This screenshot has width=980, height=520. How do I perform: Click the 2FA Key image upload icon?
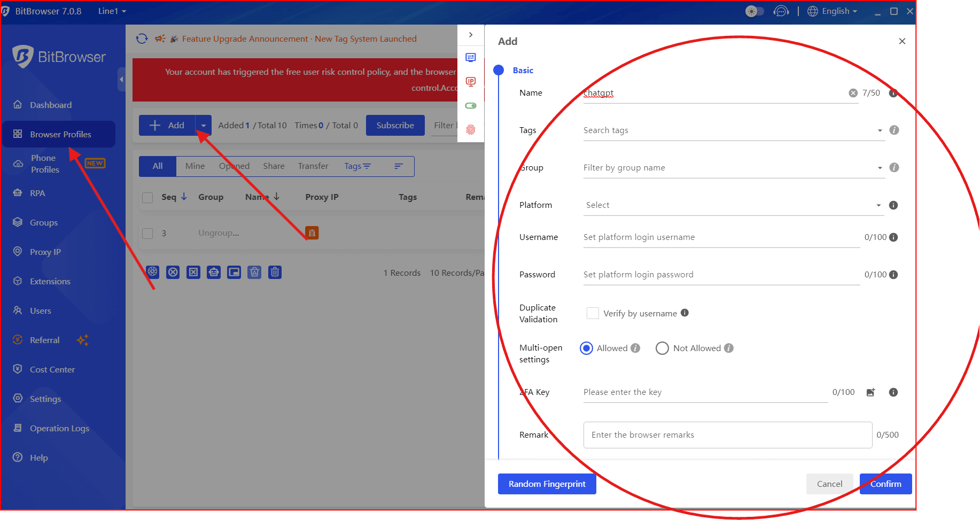click(x=870, y=392)
